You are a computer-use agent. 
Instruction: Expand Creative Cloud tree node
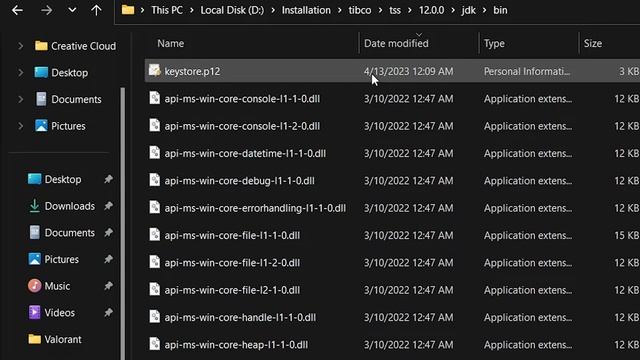click(20, 46)
